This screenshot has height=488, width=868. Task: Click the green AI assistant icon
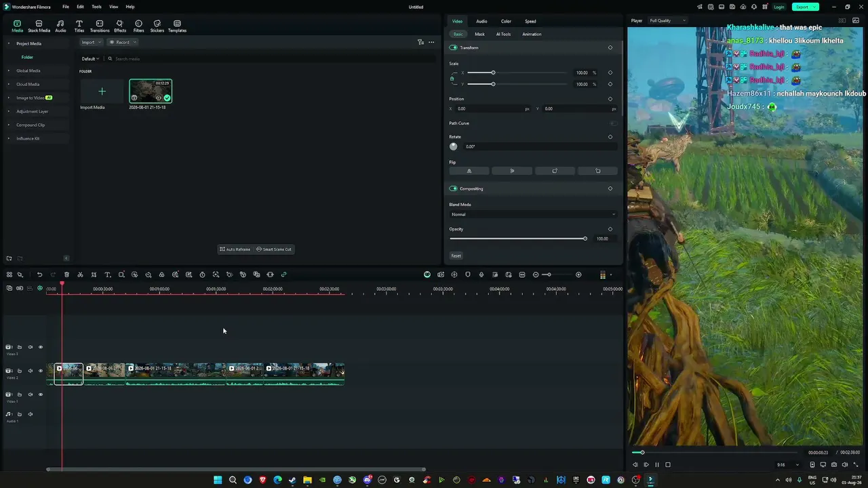click(x=427, y=274)
